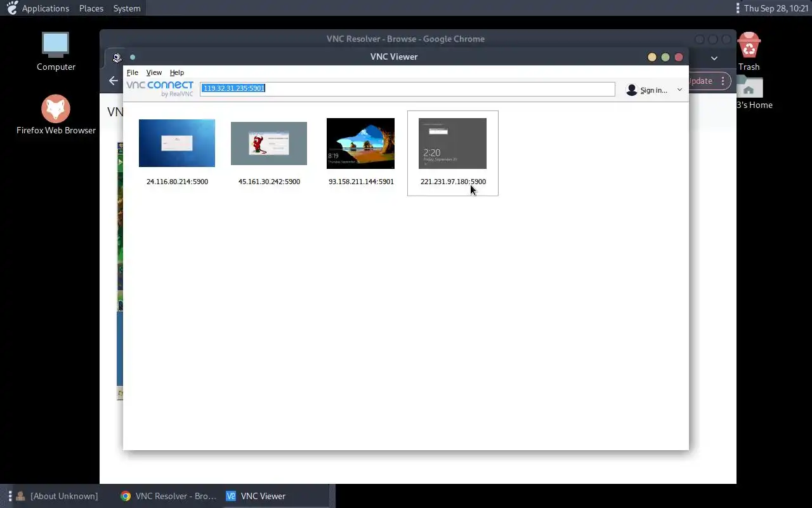Click the address bar with 119.32.31.235:5901
Viewport: 812px width, 508px height.
pos(407,88)
